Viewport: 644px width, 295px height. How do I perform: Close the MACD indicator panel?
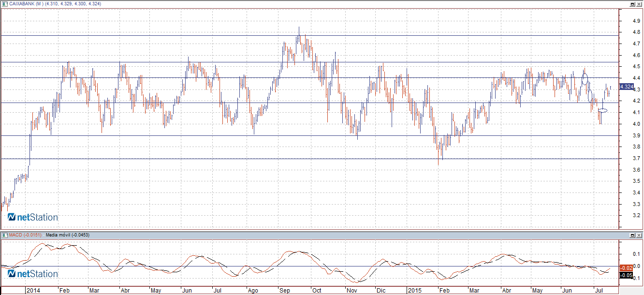[x=639, y=235]
